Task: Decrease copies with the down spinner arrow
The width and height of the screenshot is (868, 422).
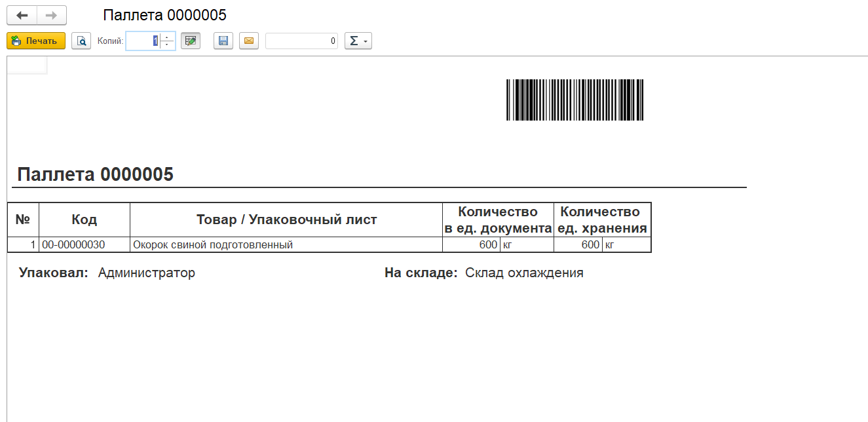Action: point(167,45)
